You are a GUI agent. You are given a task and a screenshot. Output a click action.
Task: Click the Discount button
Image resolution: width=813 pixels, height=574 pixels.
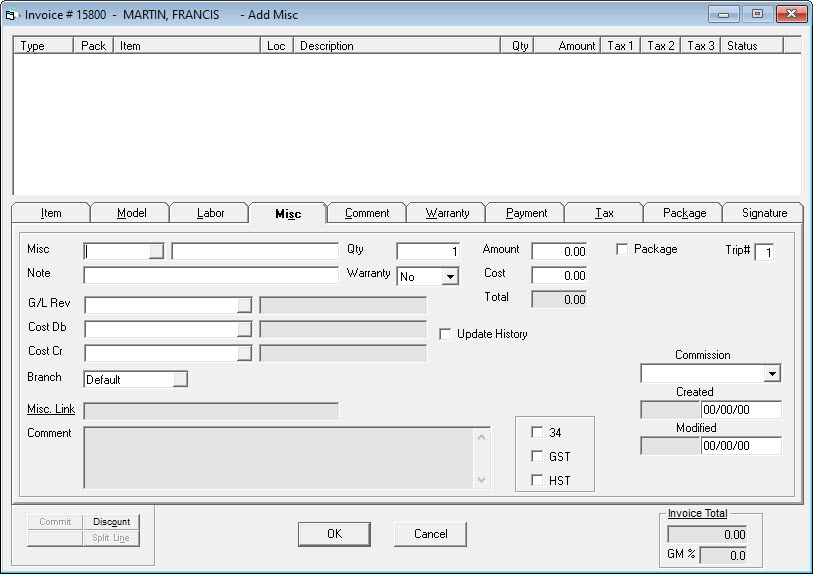[x=111, y=522]
